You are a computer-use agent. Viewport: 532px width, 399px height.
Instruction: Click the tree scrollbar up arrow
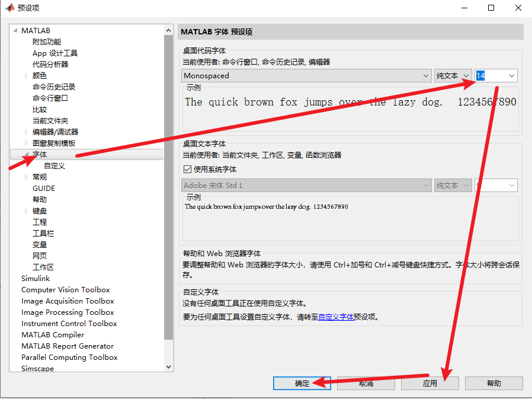[168, 30]
